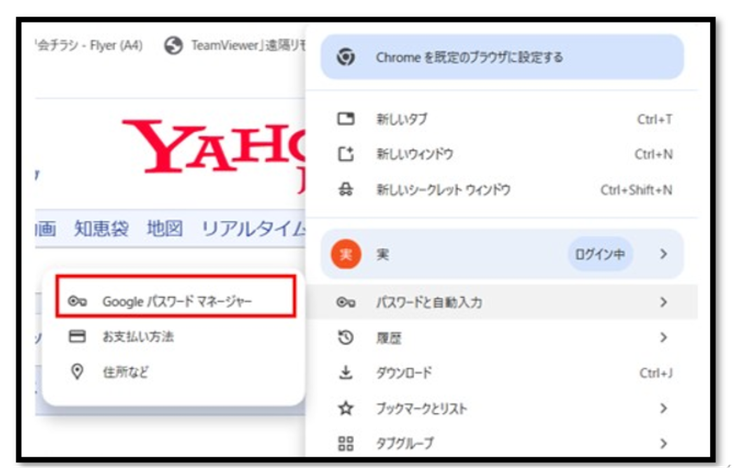Click the globe icon of the TeamViewer bookmark
The height and width of the screenshot is (468, 734).
click(x=173, y=45)
